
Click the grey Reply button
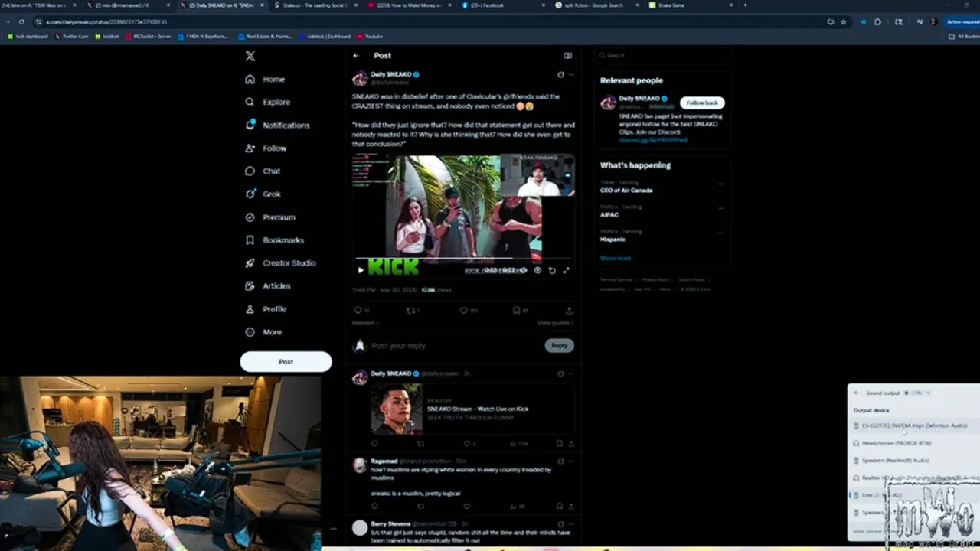[560, 346]
